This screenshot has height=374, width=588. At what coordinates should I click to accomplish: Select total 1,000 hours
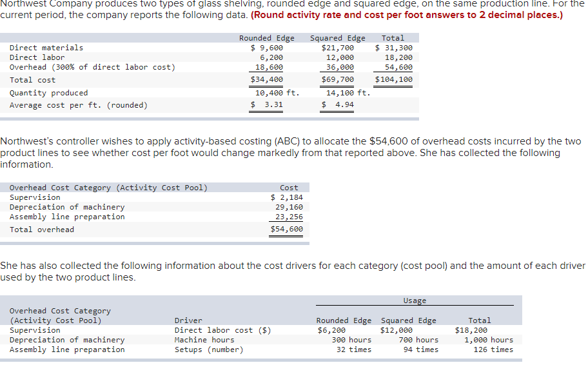click(x=489, y=340)
